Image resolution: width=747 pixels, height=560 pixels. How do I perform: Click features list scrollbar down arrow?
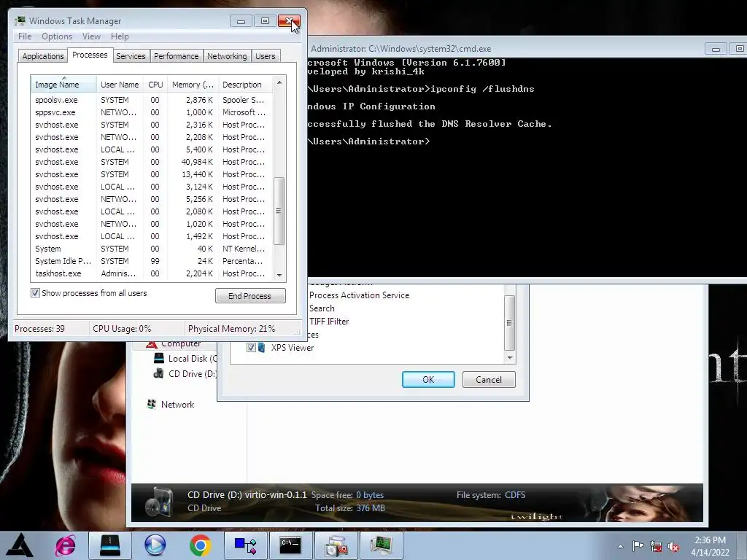(x=510, y=357)
